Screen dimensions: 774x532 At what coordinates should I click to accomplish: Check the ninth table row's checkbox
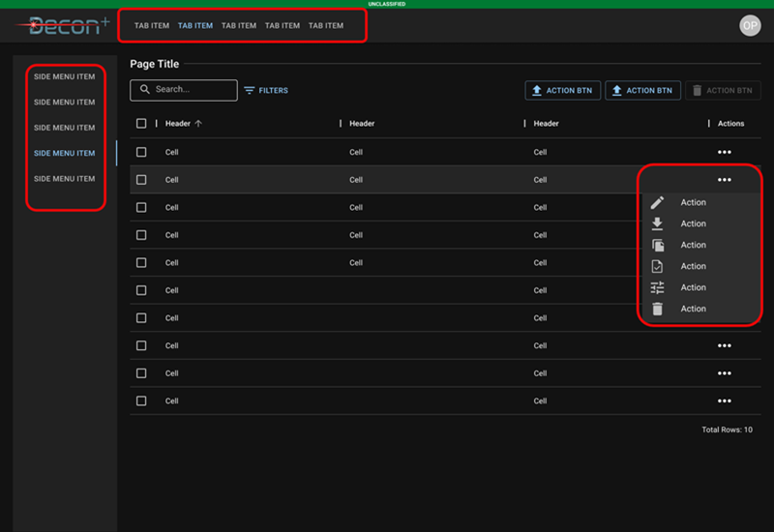click(141, 373)
